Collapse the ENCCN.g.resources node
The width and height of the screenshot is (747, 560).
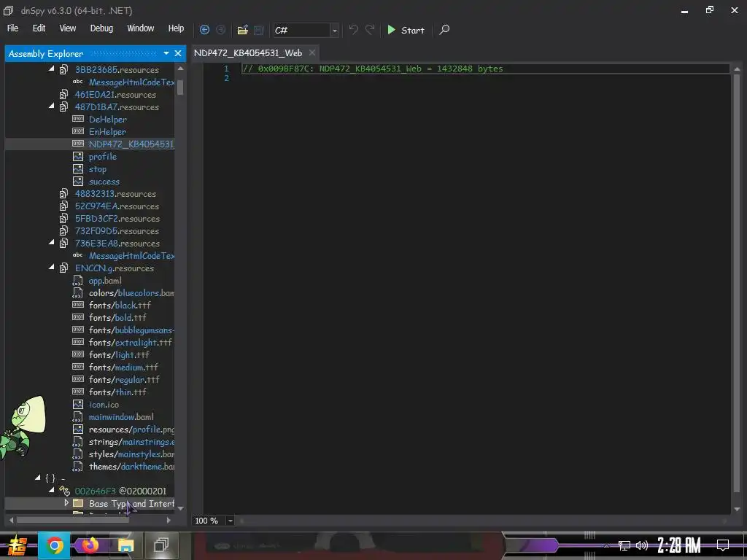52,267
